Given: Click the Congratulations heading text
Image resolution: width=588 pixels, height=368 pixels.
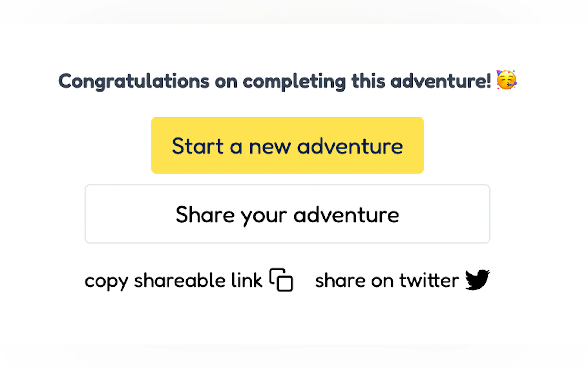Looking at the screenshot, I should 274,81.
